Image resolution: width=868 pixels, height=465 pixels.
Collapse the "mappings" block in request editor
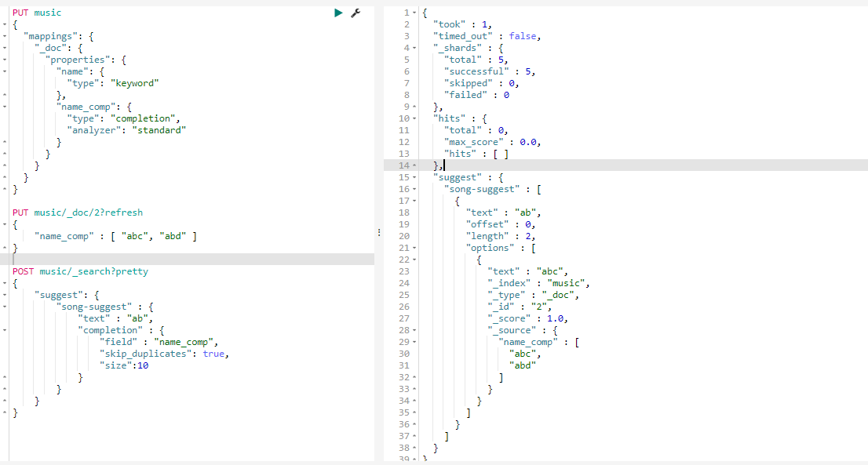click(5, 36)
